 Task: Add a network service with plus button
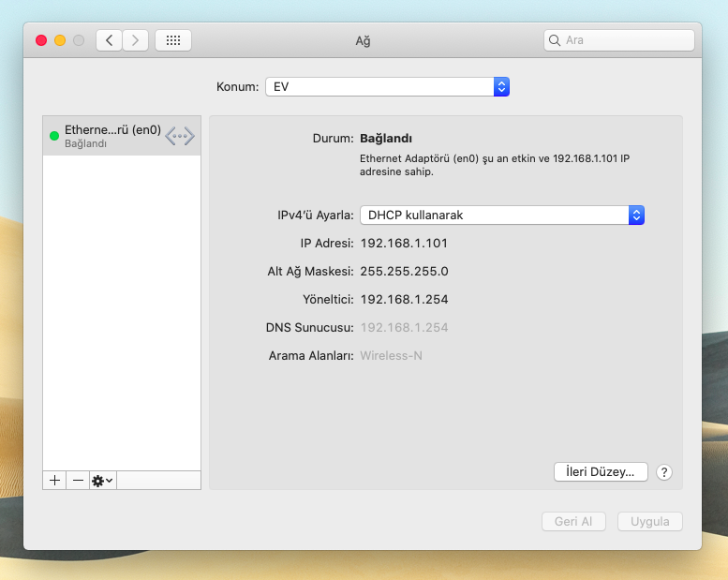pyautogui.click(x=54, y=480)
